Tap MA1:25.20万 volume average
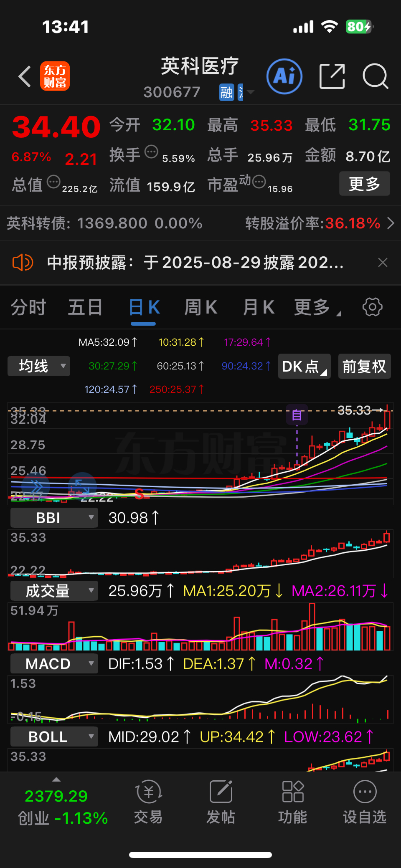 (233, 591)
